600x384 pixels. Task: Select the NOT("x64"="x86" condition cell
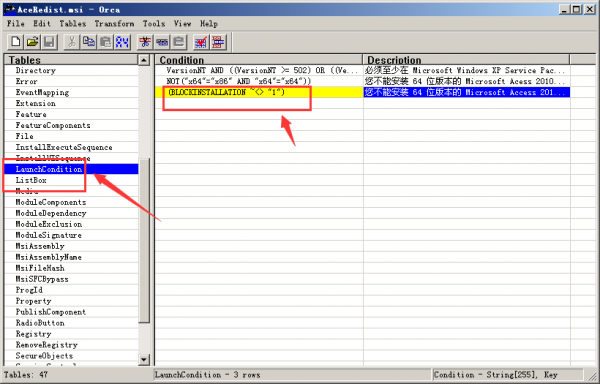[259, 81]
